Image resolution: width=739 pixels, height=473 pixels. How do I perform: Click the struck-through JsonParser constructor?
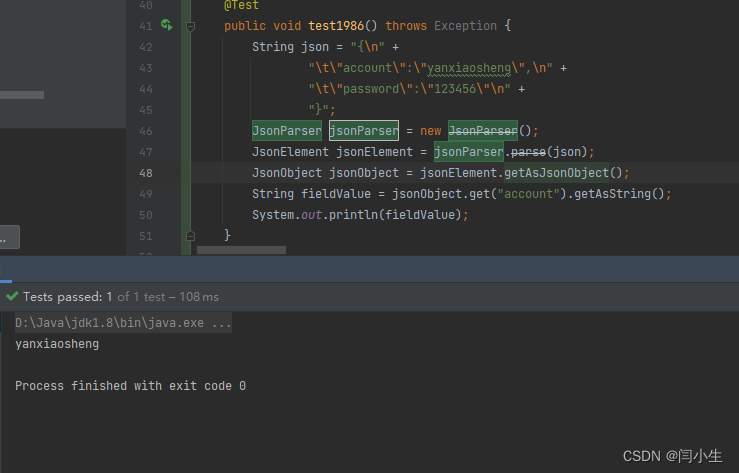coord(483,130)
